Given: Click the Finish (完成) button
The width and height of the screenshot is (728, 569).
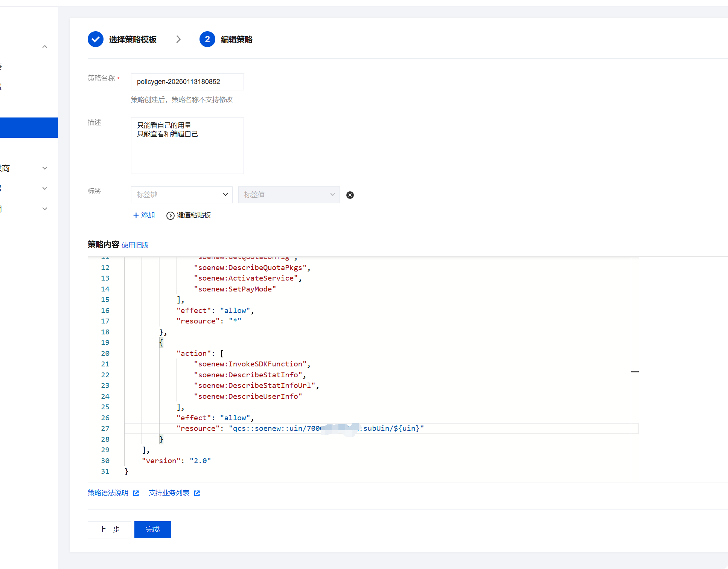Looking at the screenshot, I should click(152, 529).
